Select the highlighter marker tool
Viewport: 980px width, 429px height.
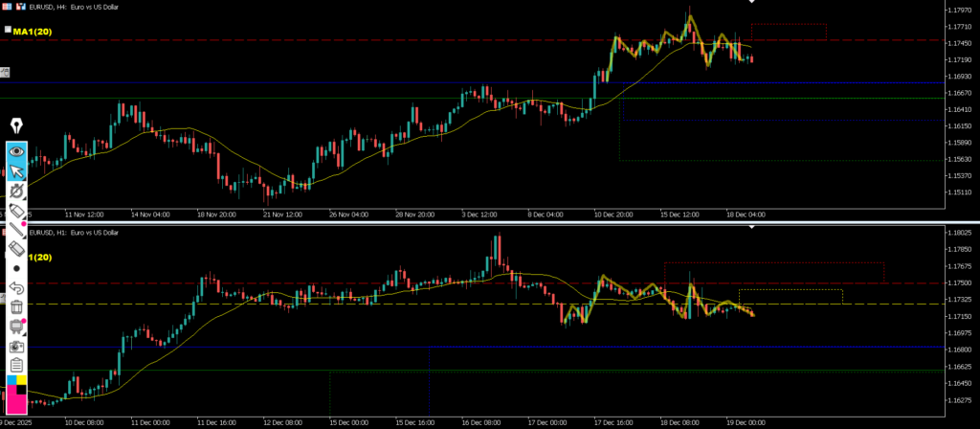tap(16, 210)
